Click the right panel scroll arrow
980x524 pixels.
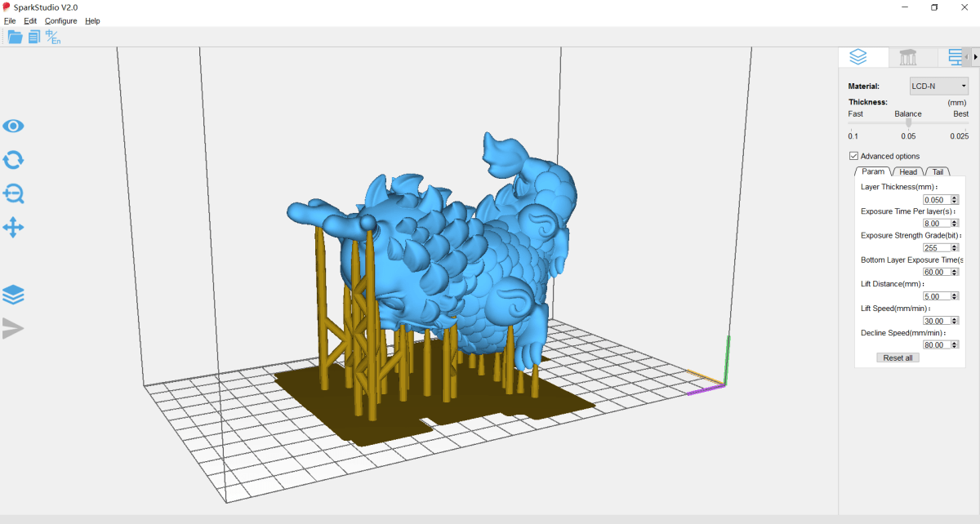tap(973, 56)
